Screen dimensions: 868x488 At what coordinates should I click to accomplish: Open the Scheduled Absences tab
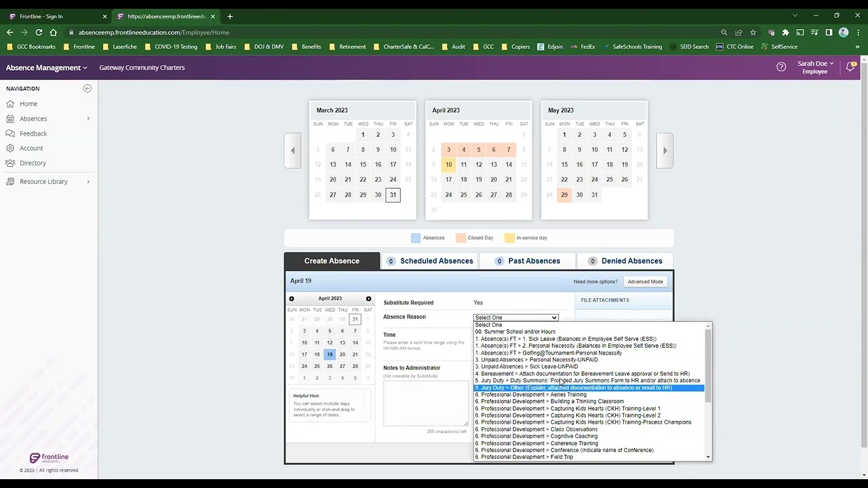[430, 261]
